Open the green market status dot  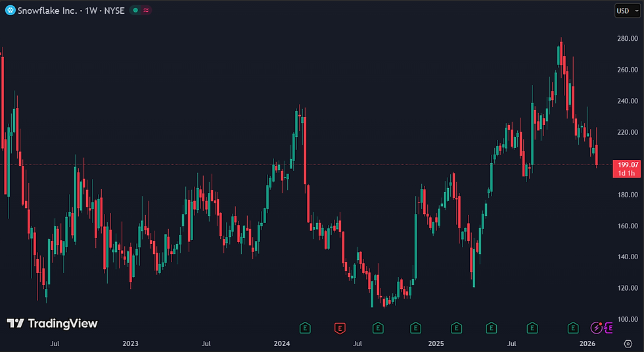point(135,11)
